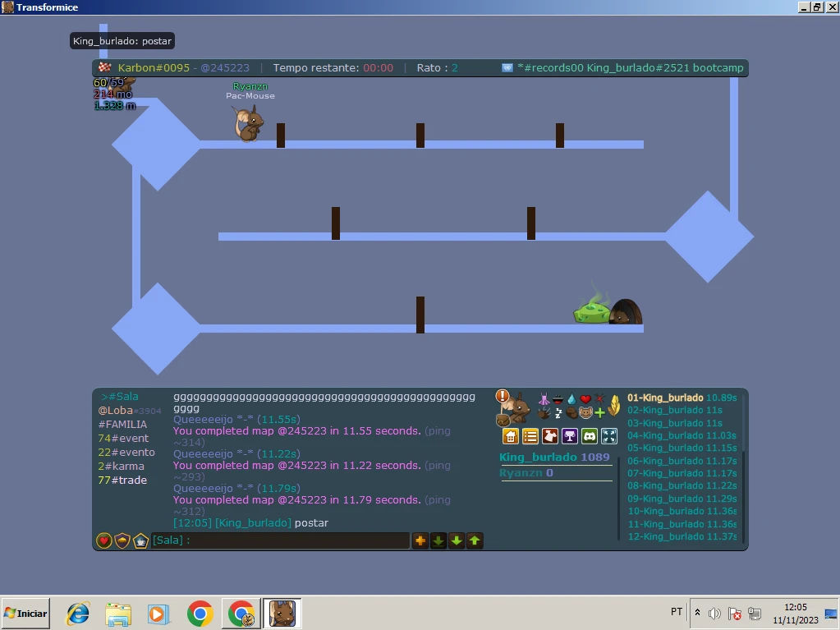Viewport: 840px width, 630px height.
Task: Switch to the #karma chat tab
Action: coord(121,466)
